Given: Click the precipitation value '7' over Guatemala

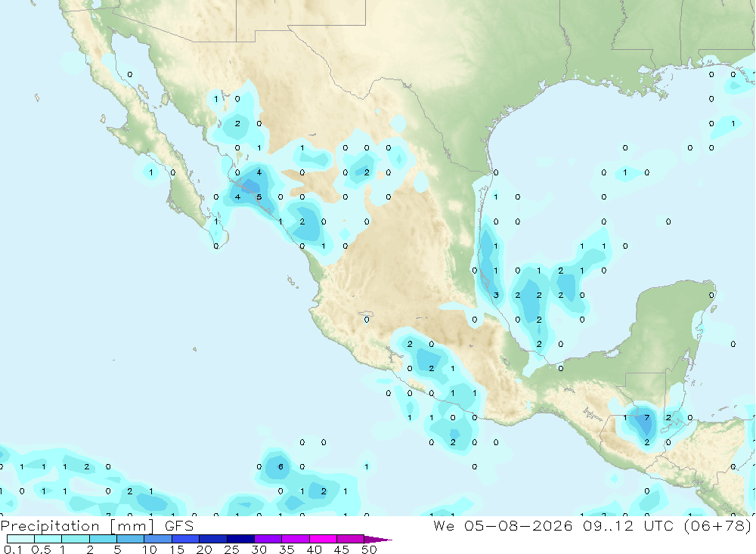Looking at the screenshot, I should tap(647, 417).
